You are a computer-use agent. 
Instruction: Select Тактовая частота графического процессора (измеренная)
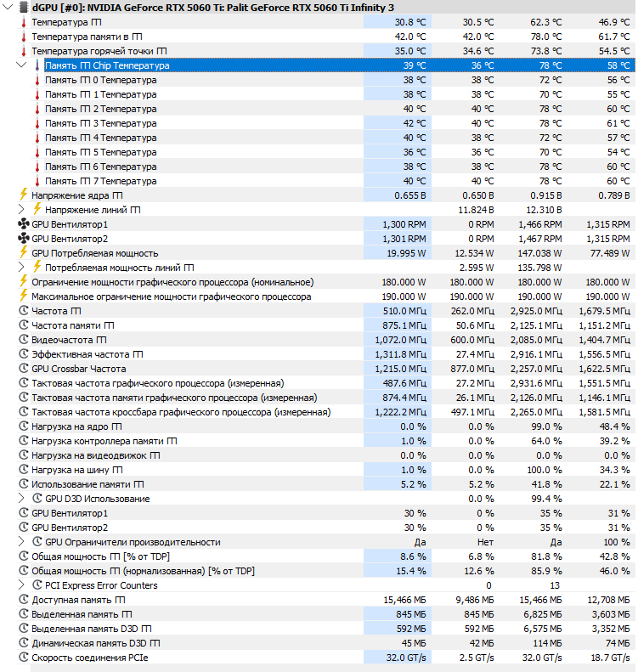(x=326, y=383)
